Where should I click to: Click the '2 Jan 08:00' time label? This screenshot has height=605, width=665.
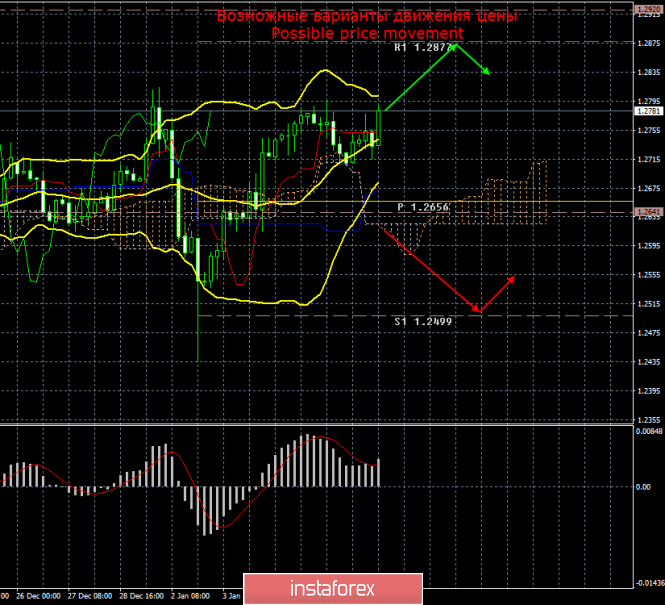pyautogui.click(x=190, y=596)
